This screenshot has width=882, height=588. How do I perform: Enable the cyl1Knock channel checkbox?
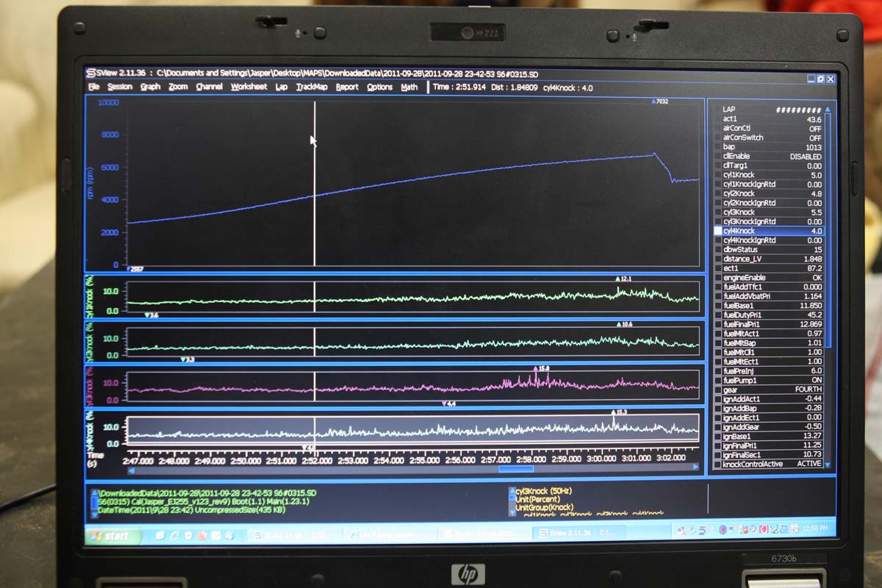coord(718,175)
